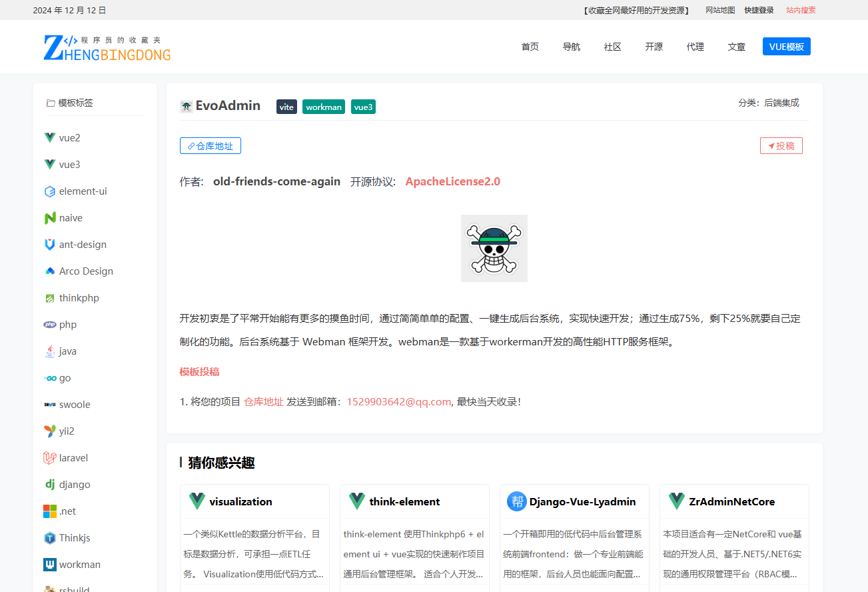Click the pirate skull project image

click(x=494, y=248)
